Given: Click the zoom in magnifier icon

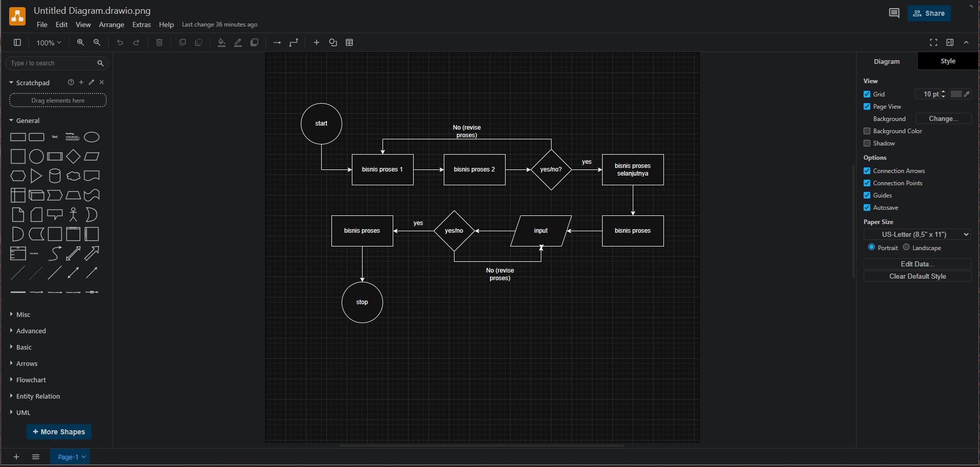Looking at the screenshot, I should [81, 42].
